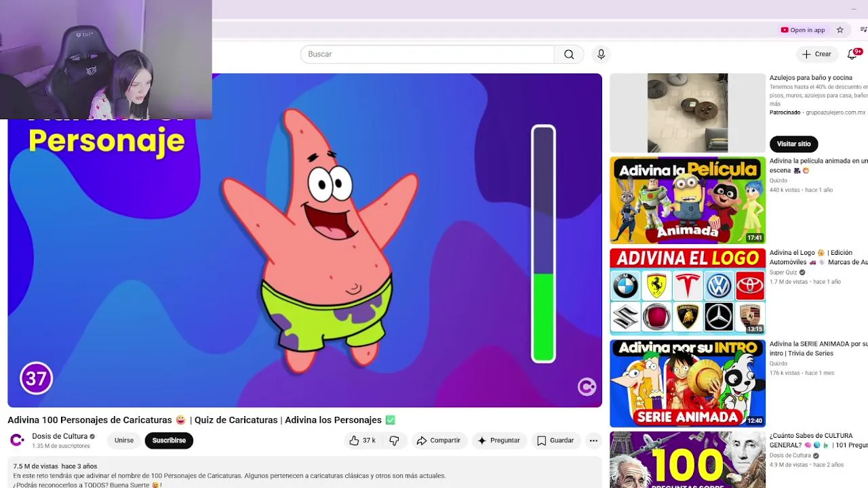
Task: Click the channel watermark on video
Action: [587, 387]
